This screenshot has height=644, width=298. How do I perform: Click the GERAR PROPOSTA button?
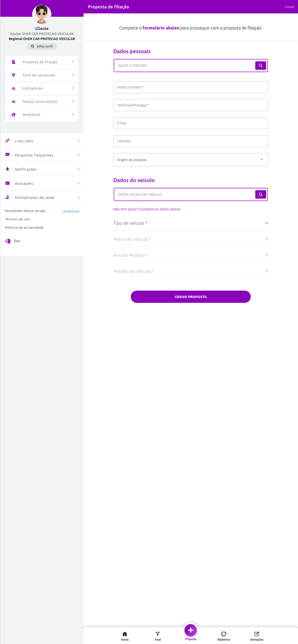(x=191, y=297)
